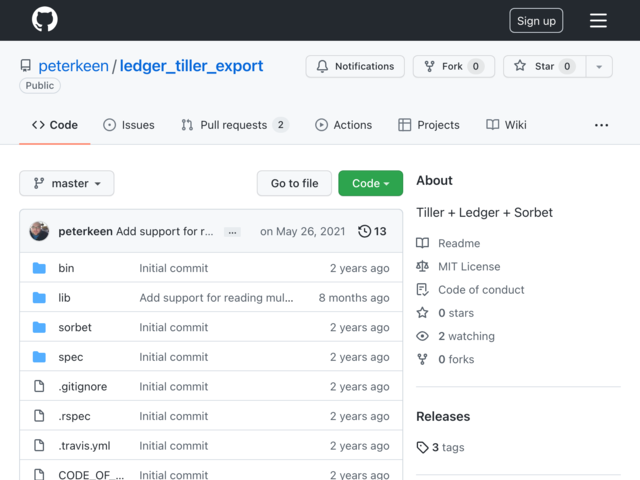Open the bin folder icon

click(x=39, y=268)
